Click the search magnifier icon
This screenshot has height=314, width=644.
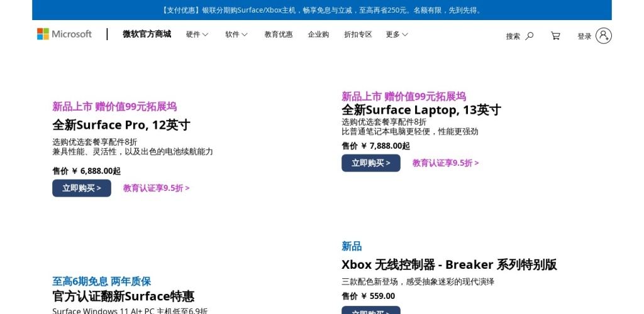[x=529, y=36]
